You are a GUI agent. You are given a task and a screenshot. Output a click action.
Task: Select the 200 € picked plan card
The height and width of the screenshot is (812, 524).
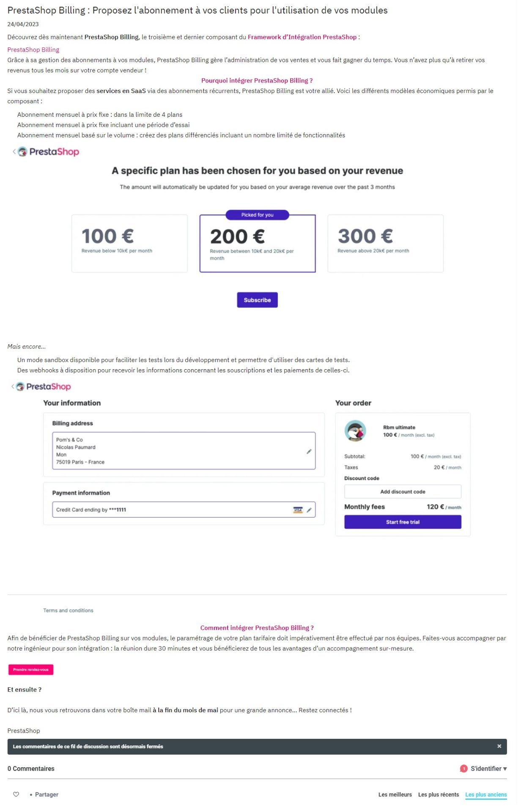click(x=257, y=244)
